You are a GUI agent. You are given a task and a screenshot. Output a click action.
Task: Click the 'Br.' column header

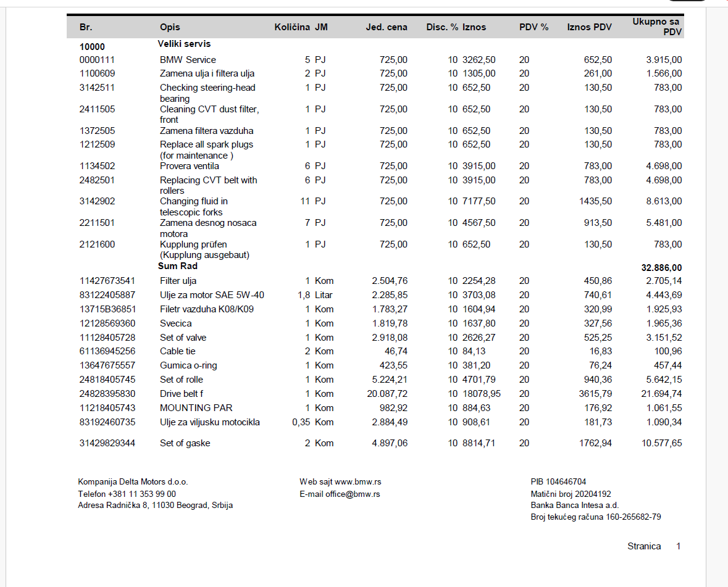[85, 27]
